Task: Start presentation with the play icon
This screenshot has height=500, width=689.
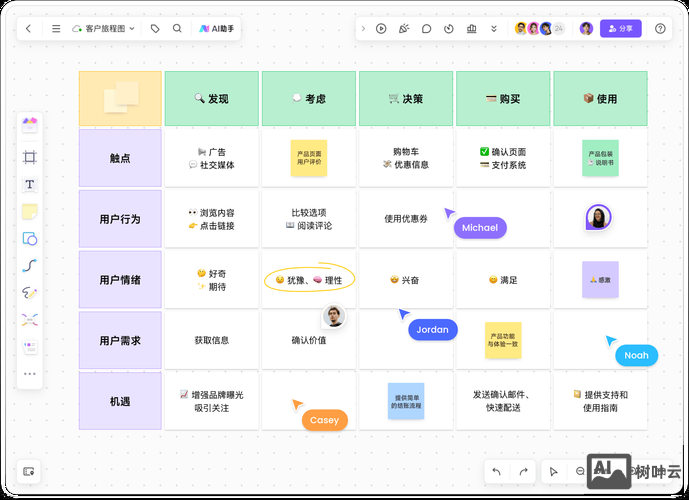Action: click(381, 29)
